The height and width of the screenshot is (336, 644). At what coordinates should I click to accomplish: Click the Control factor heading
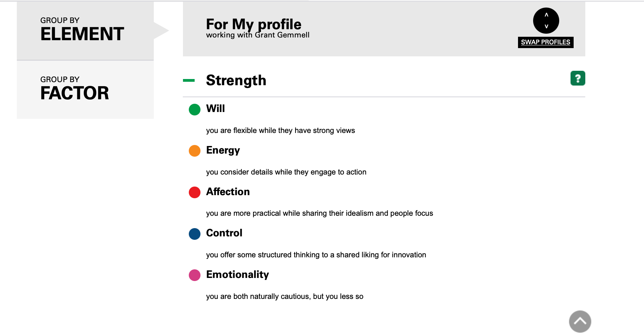point(224,233)
